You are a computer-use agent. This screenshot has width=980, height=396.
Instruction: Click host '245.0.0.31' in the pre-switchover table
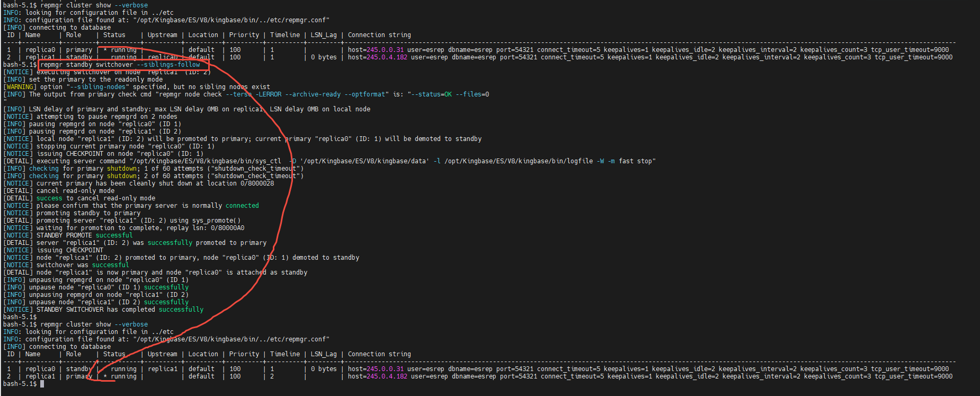tap(385, 50)
